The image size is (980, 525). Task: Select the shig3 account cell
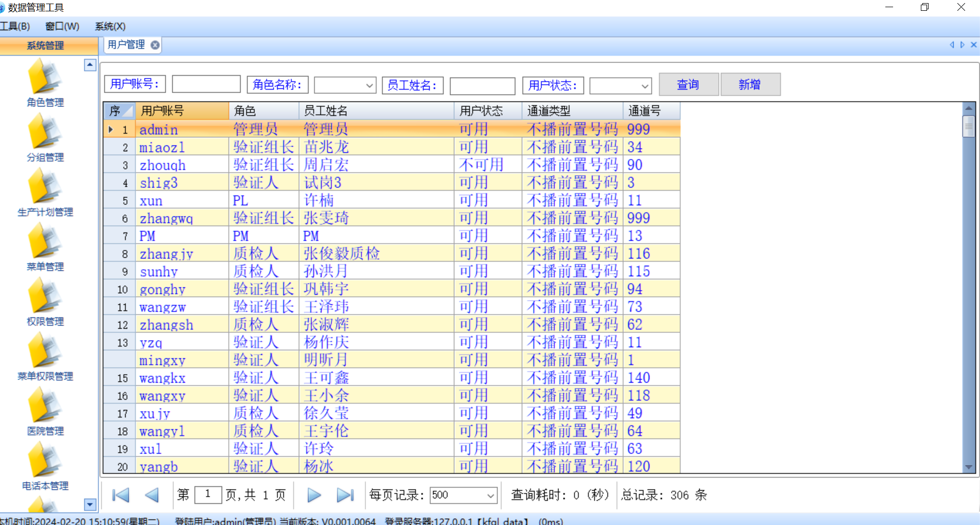tap(182, 183)
